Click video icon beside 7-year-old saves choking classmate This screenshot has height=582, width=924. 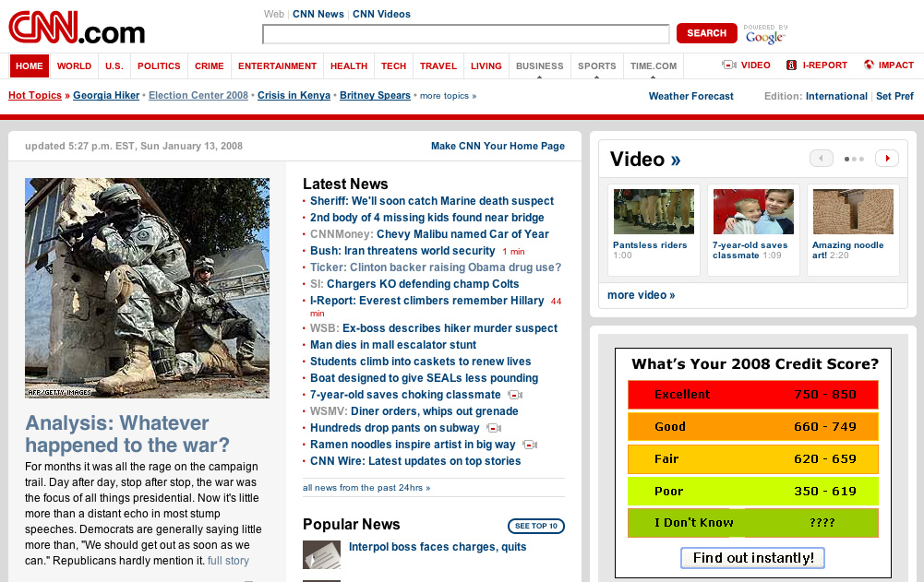[515, 396]
